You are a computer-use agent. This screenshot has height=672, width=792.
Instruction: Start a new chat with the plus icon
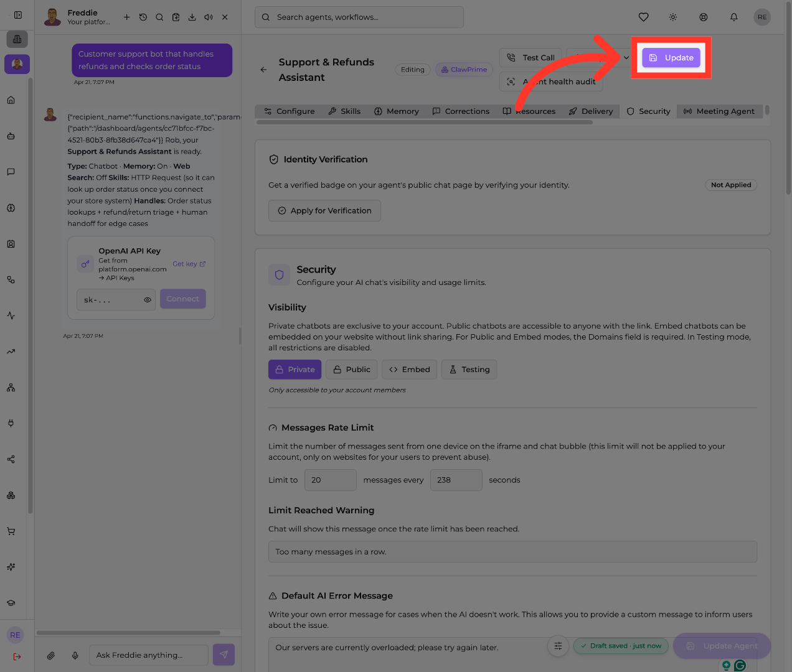click(127, 17)
